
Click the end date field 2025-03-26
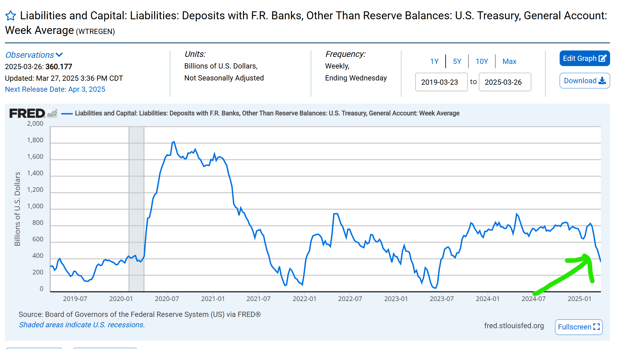[x=505, y=82]
